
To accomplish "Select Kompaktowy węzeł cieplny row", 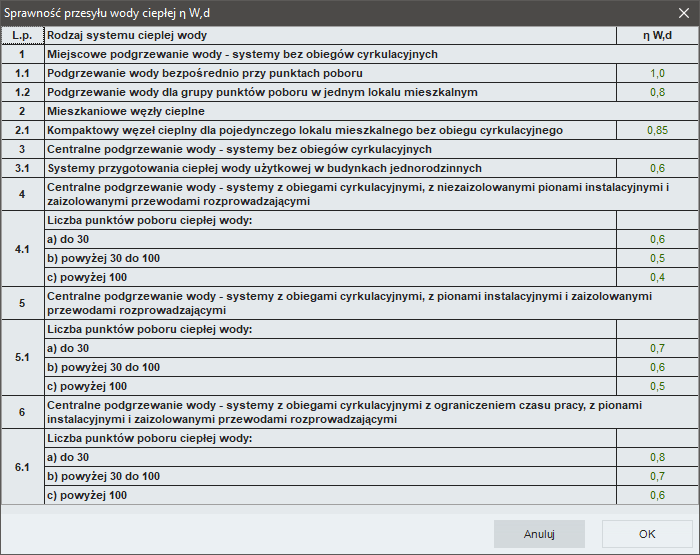I will pyautogui.click(x=330, y=130).
